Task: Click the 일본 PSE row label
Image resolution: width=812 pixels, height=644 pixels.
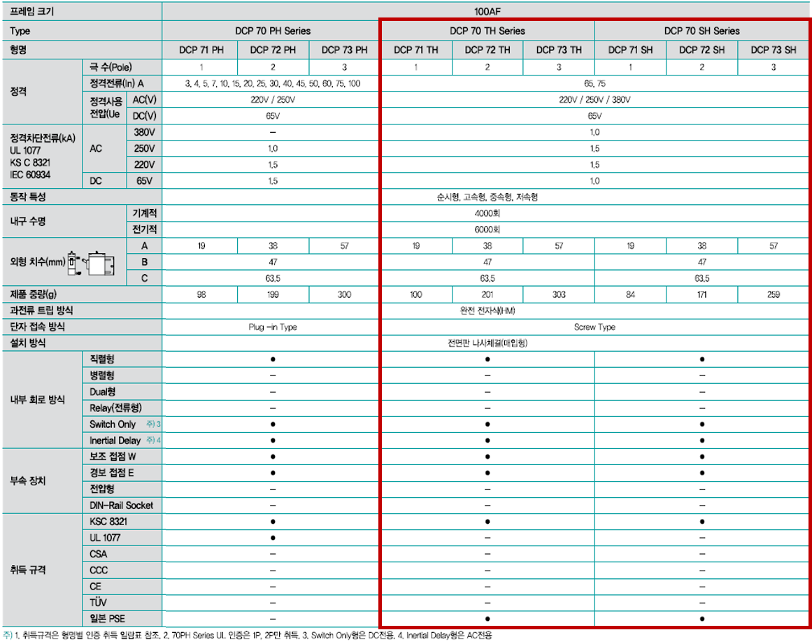Action: coord(107,619)
